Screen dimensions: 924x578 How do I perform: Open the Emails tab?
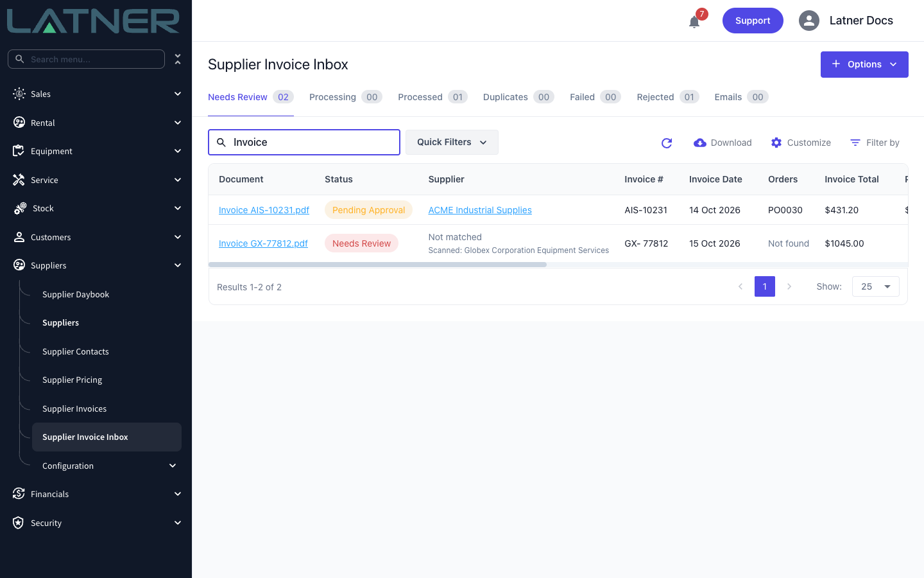pos(741,97)
